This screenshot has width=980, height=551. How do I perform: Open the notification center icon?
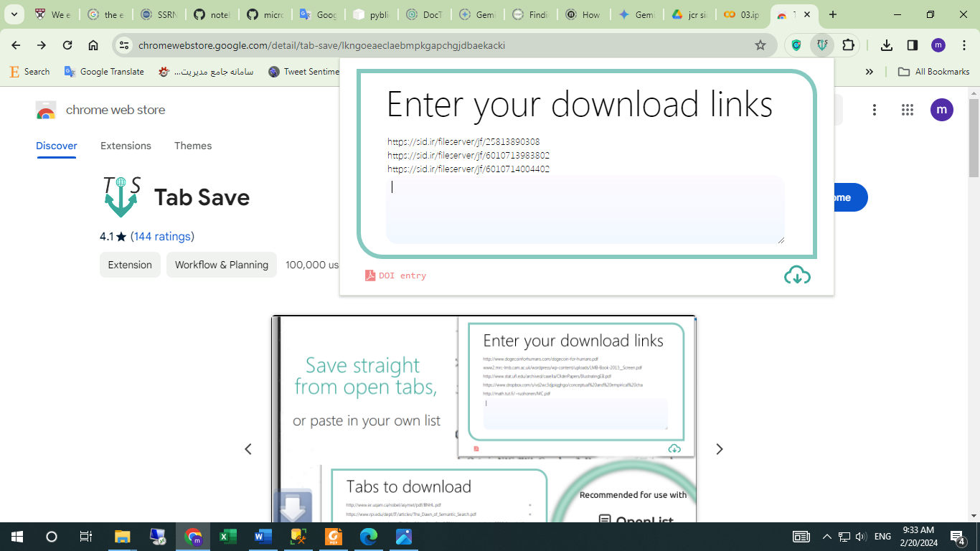pos(958,537)
